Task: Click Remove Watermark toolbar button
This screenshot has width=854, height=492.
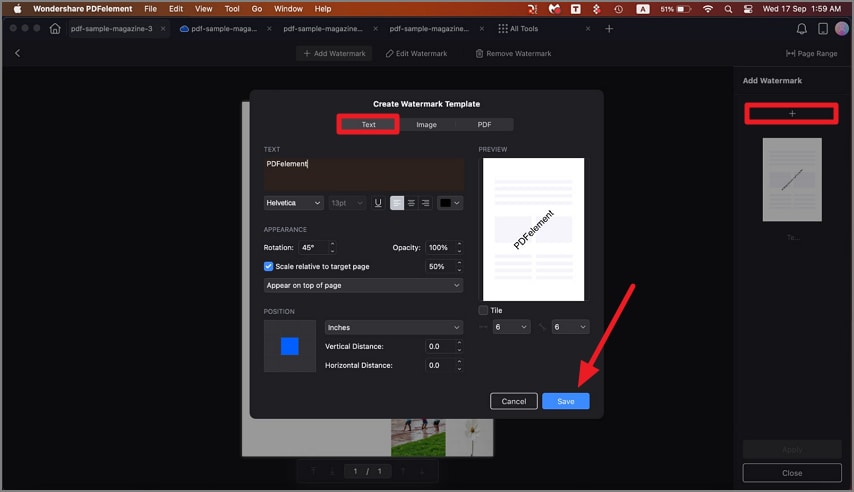Action: pyautogui.click(x=513, y=53)
